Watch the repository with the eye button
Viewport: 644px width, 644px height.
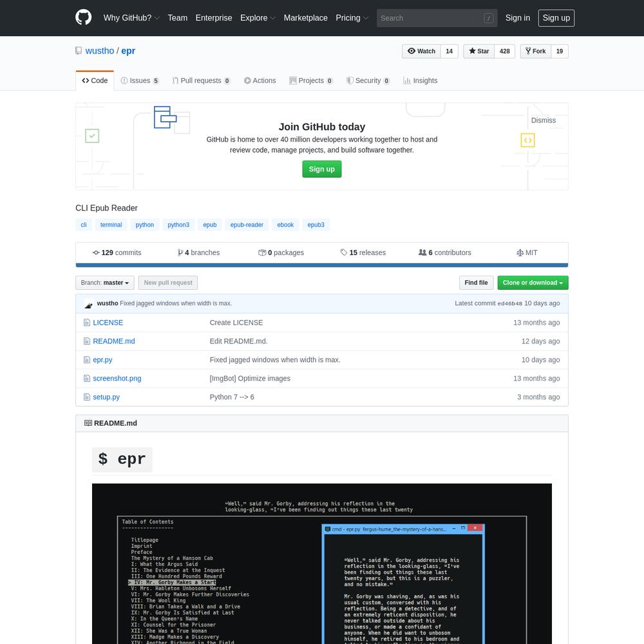pyautogui.click(x=421, y=52)
